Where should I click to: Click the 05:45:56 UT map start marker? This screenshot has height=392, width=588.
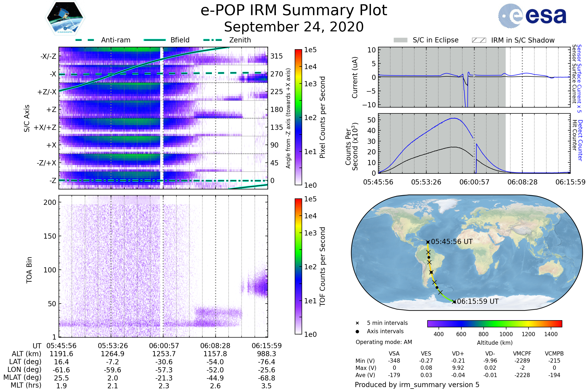428,242
